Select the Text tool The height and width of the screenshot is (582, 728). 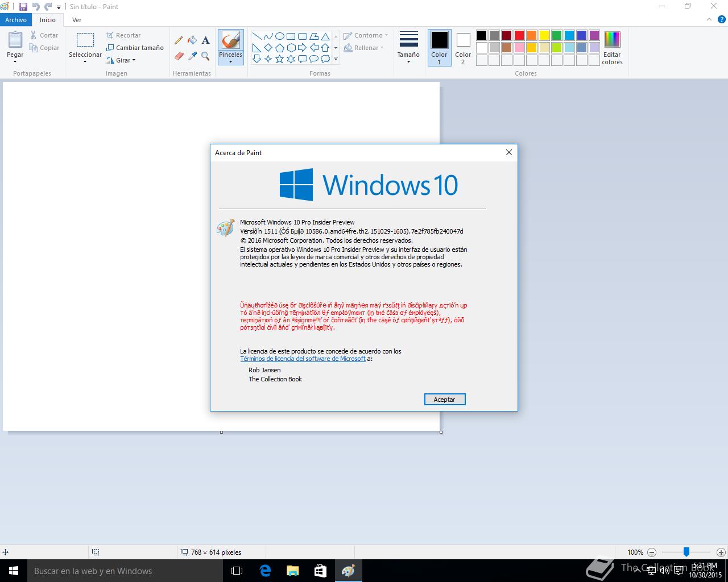tap(205, 40)
